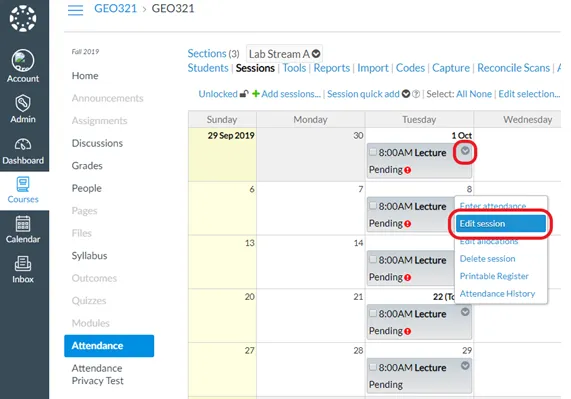Click the Monday 30 date cell
This screenshot has width=571, height=399.
pyautogui.click(x=311, y=154)
